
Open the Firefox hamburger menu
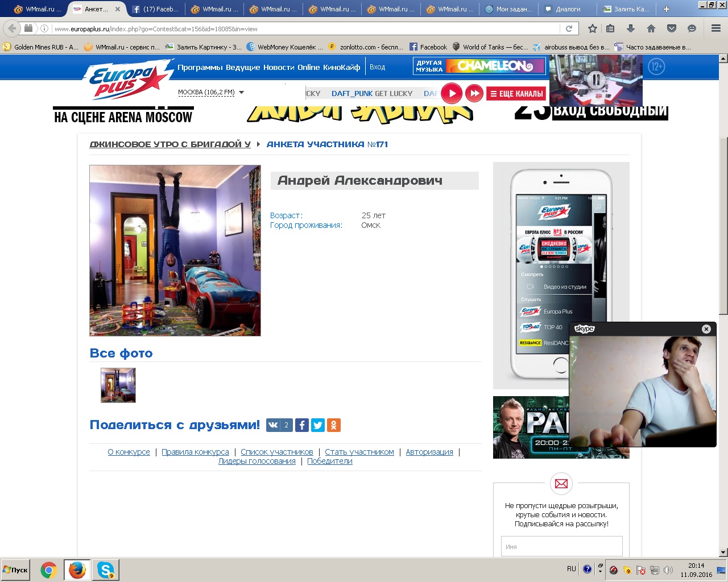point(716,28)
